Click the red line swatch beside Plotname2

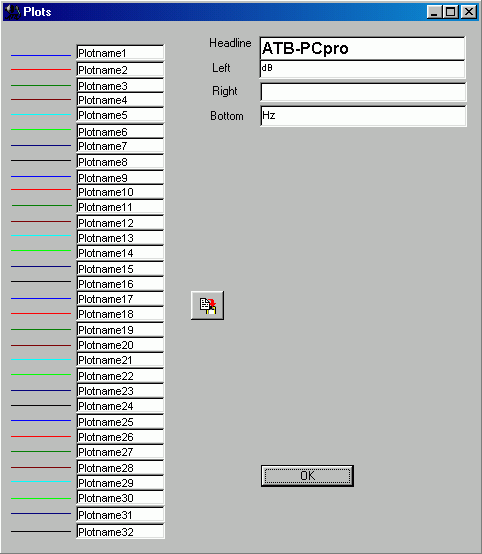[41, 70]
